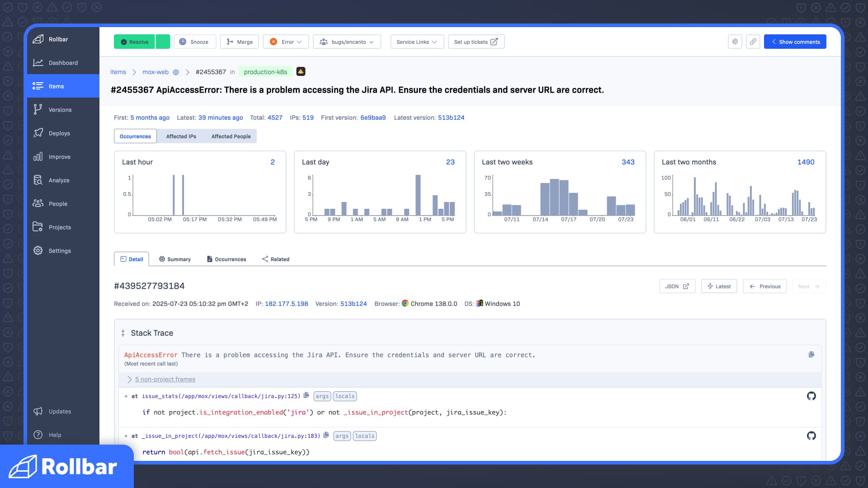Click gear icon next to mox-web

coord(176,72)
